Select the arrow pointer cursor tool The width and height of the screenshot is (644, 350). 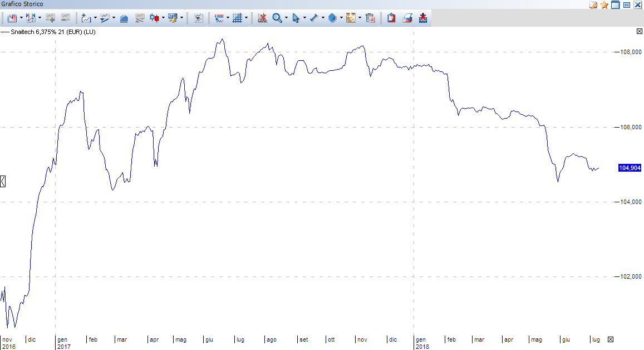(x=296, y=18)
